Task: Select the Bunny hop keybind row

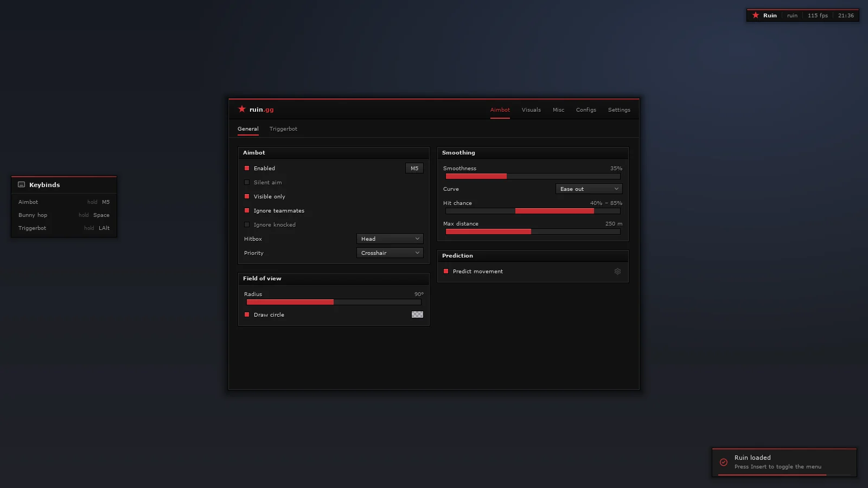Action: 64,215
